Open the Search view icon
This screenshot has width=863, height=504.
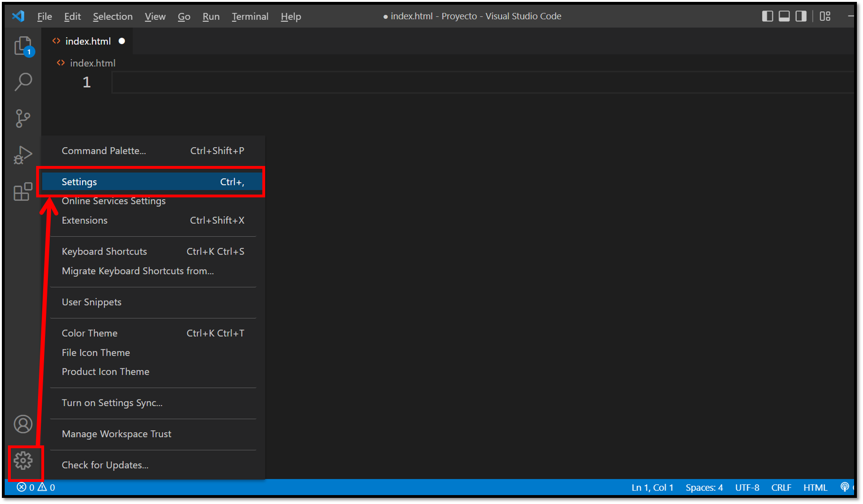[23, 82]
